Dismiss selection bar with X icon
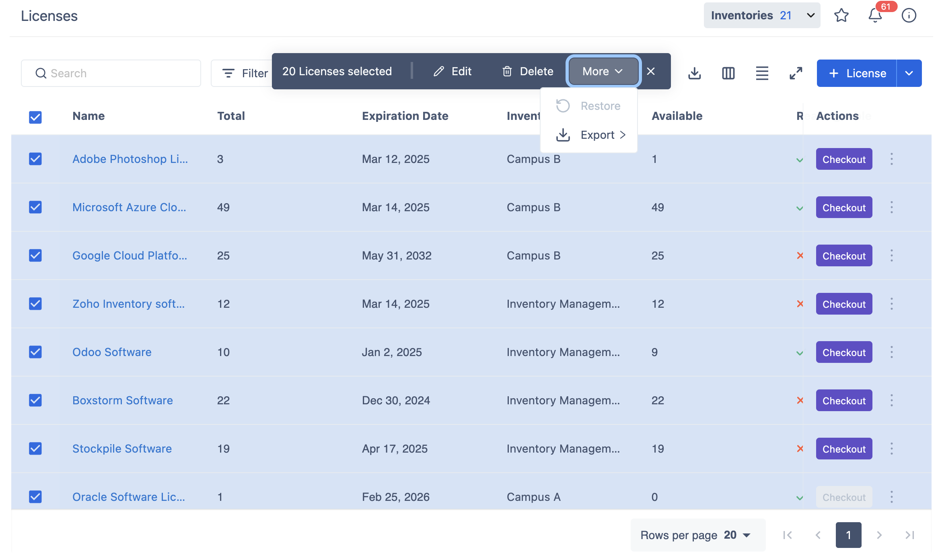The width and height of the screenshot is (938, 560). (651, 71)
